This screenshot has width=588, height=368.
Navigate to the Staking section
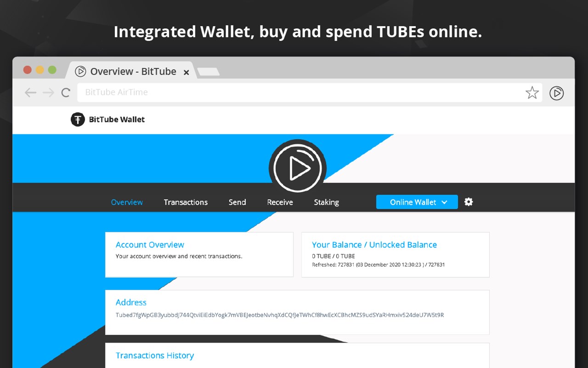[326, 202]
